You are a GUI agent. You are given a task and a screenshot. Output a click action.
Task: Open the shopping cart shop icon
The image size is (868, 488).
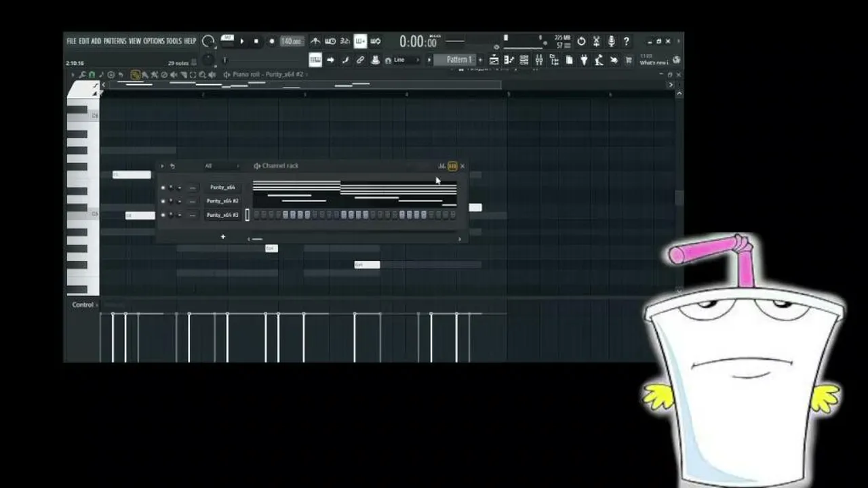629,60
